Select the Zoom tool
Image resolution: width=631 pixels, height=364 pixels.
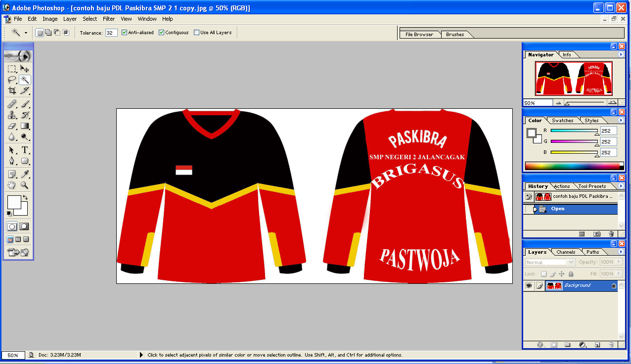25,185
